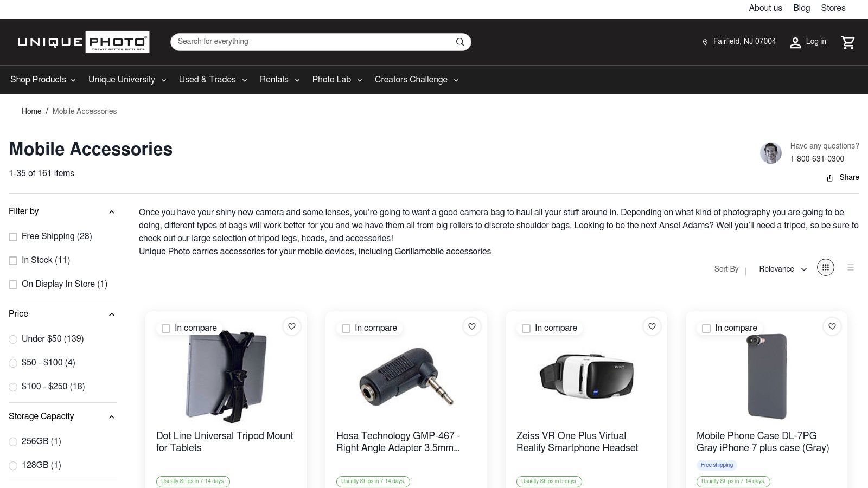Tick compare for Hosa Technology adapter
Screen dimensions: 868x488
point(346,329)
